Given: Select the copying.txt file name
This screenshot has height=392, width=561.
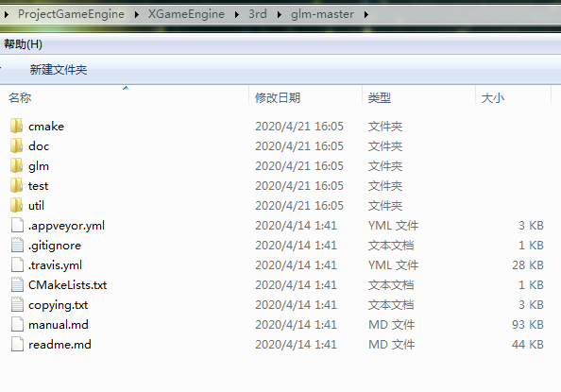Looking at the screenshot, I should click(x=58, y=305).
